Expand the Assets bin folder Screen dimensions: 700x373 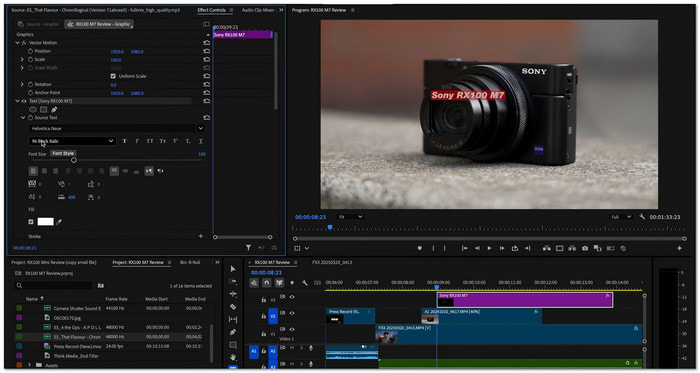[x=29, y=365]
